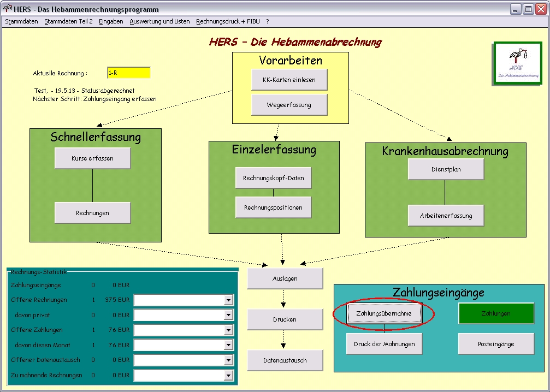
Task: Expand the Offene Rechnungen dropdown
Action: (228, 300)
